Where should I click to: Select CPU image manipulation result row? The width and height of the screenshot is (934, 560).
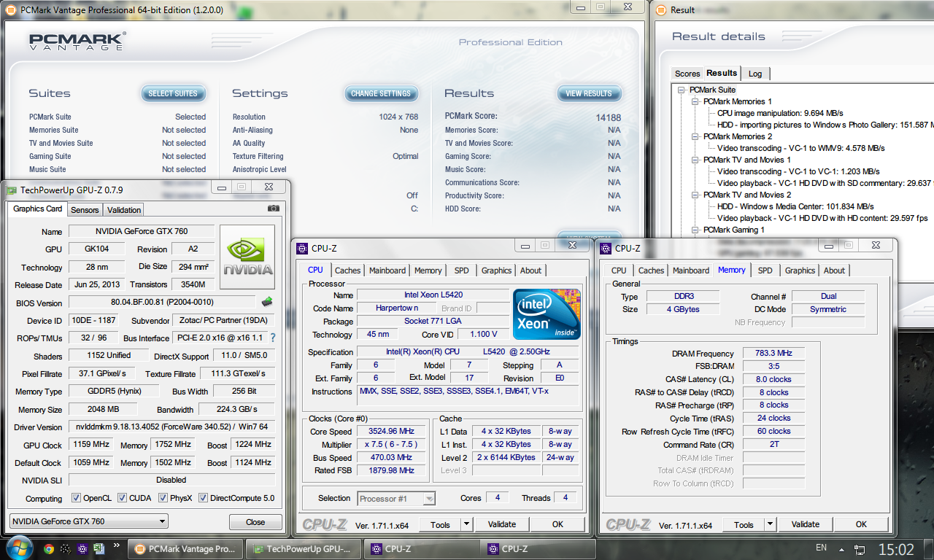pyautogui.click(x=780, y=113)
